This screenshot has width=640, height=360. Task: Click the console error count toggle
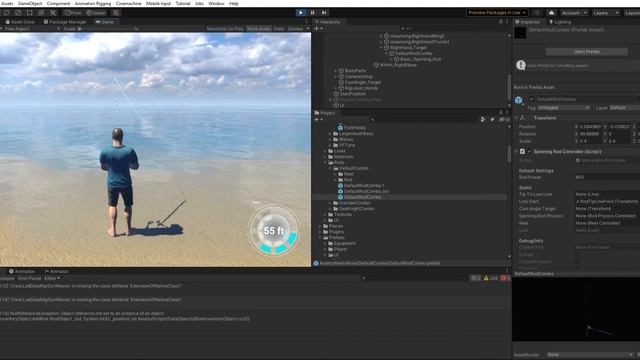[504, 278]
